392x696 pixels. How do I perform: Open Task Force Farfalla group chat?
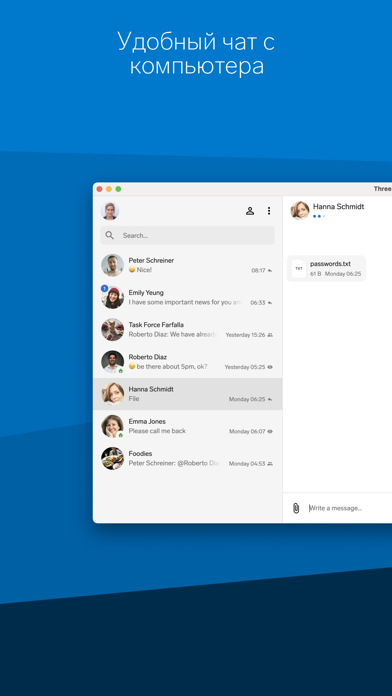coord(187,330)
